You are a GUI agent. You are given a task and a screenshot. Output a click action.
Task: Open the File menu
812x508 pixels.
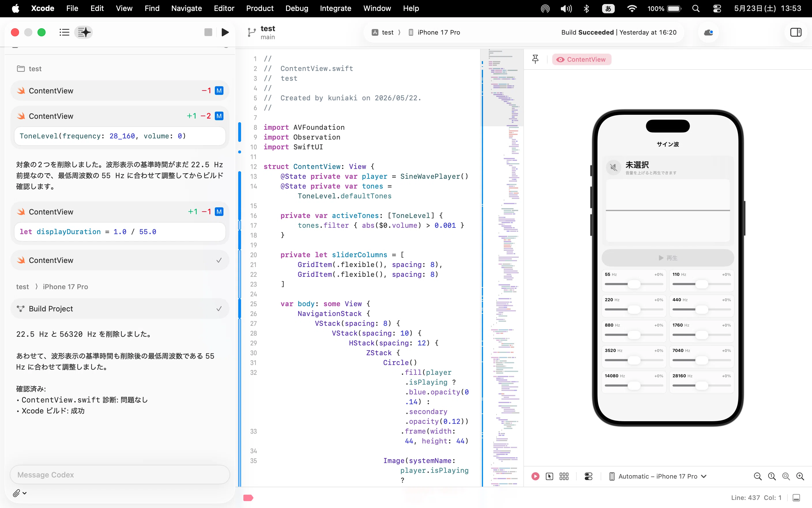(x=72, y=8)
